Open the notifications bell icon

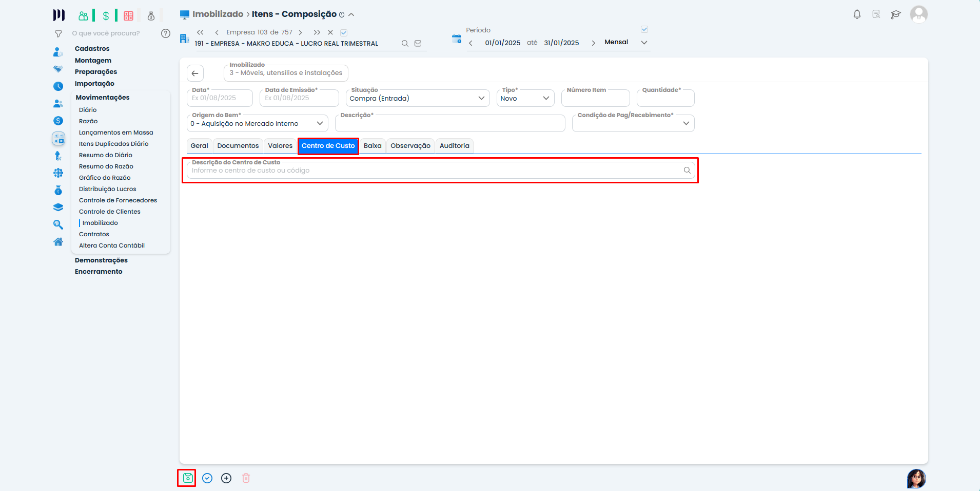(857, 14)
